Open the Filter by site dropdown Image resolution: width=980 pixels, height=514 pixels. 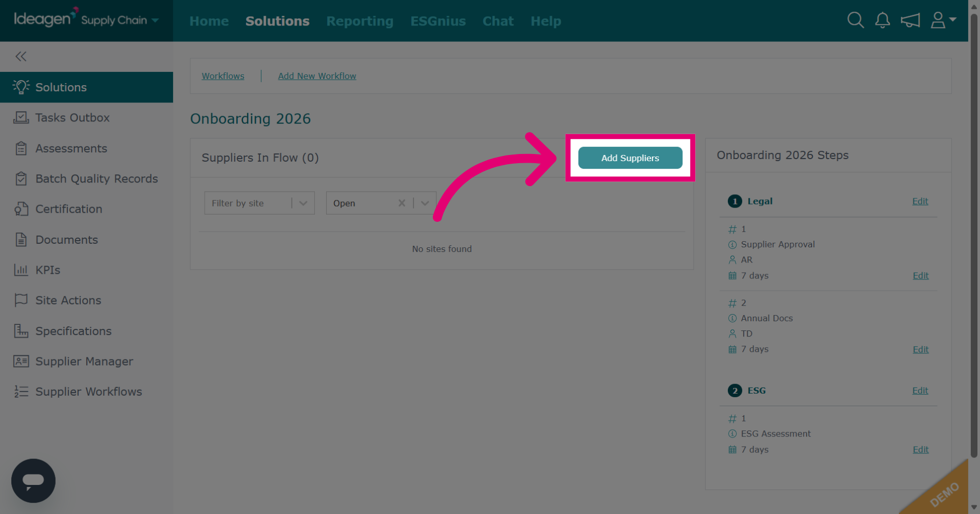pyautogui.click(x=259, y=203)
